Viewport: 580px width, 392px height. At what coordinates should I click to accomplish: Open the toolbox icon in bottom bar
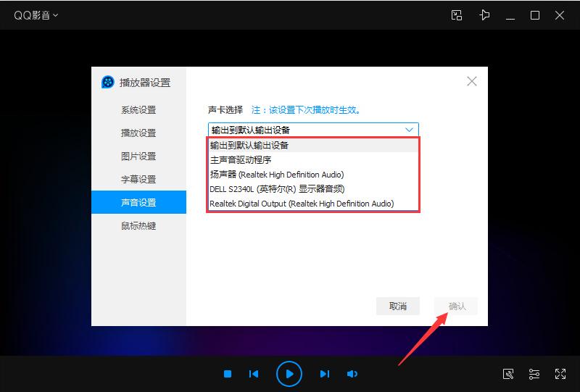coord(508,374)
